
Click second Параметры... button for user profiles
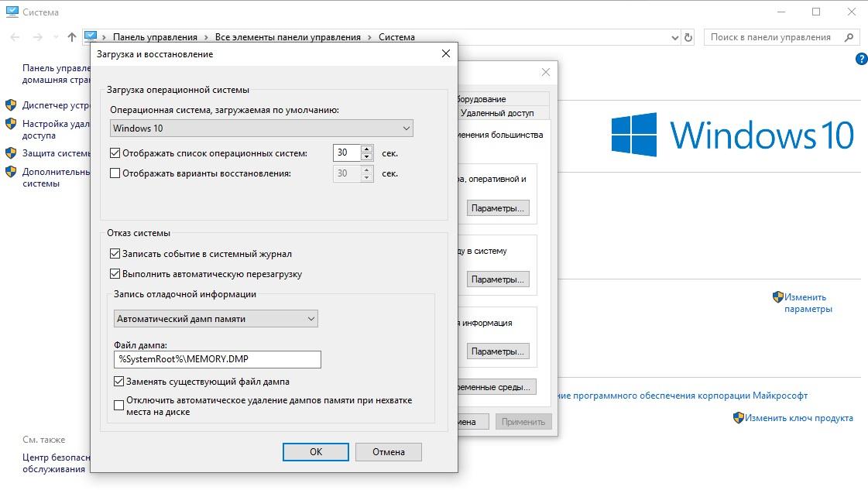click(498, 279)
